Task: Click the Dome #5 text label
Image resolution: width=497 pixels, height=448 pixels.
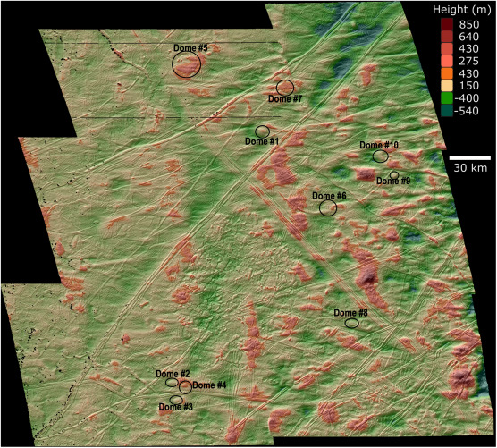Action: (190, 48)
